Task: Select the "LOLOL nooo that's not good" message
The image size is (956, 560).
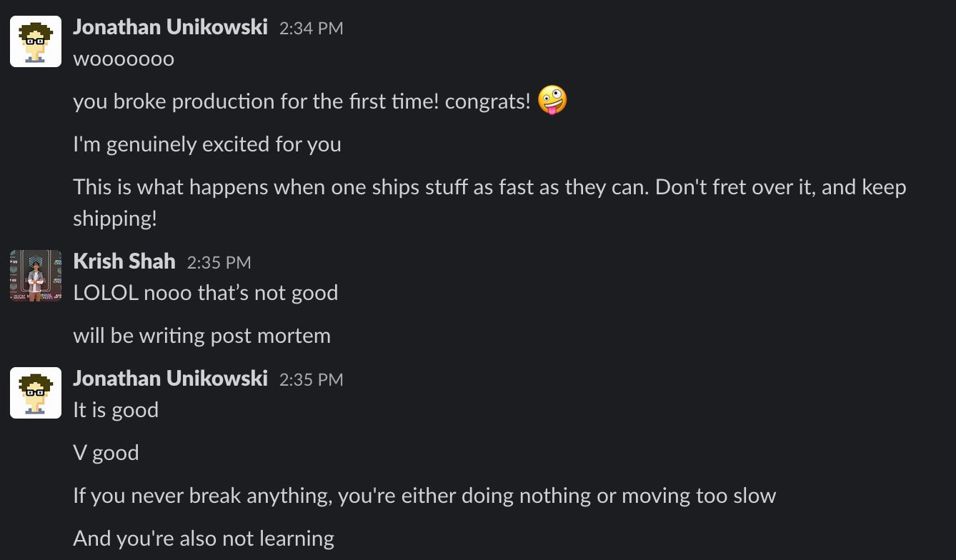Action: [205, 293]
